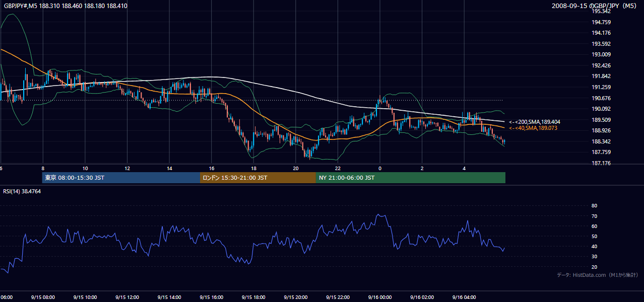
Task: Click the bottom time label 9/15 08:00
Action: [43, 297]
